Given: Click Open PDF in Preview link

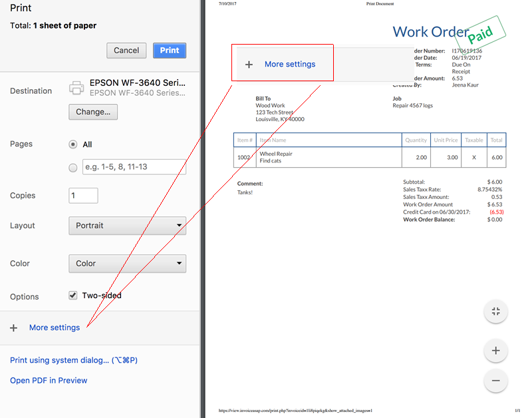Looking at the screenshot, I should (x=49, y=381).
